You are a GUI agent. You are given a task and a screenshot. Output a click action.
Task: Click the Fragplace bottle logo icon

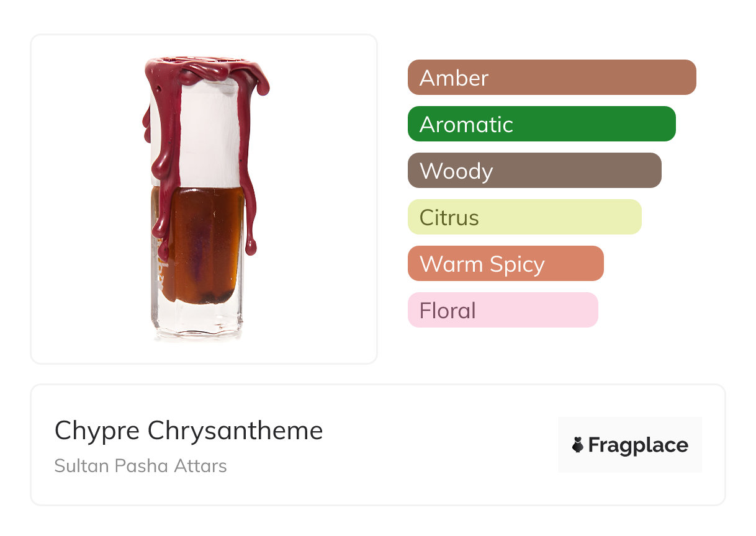click(x=578, y=445)
